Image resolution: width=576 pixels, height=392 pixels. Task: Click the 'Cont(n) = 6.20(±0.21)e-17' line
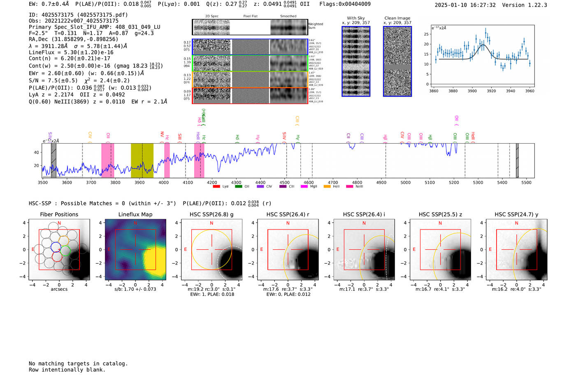point(70,58)
